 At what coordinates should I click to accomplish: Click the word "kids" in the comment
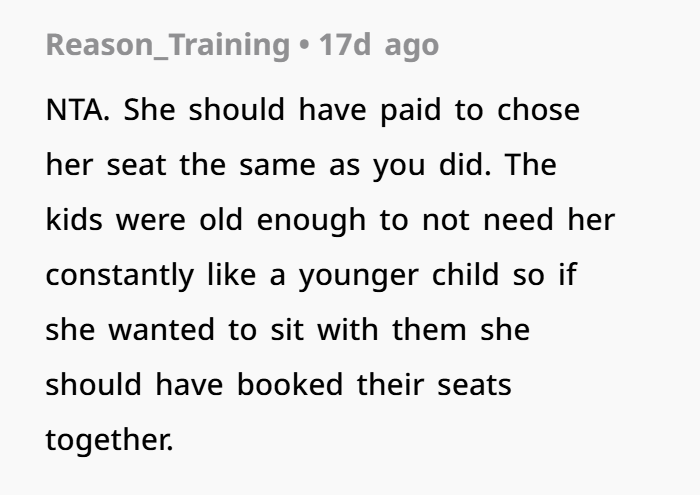click(x=75, y=220)
